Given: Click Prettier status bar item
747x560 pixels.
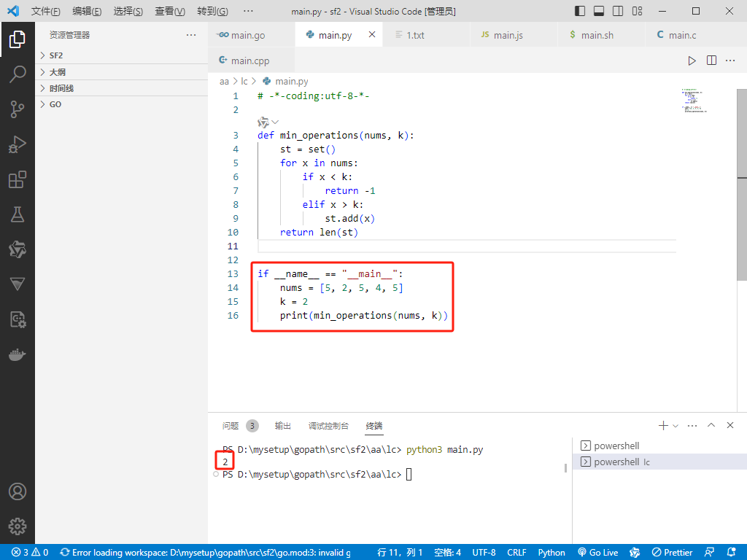Looking at the screenshot, I should point(672,553).
